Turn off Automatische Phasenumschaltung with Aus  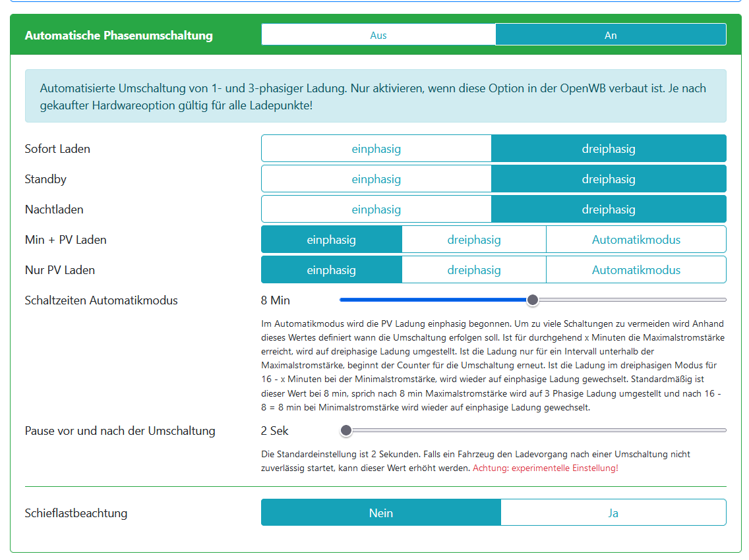pyautogui.click(x=378, y=35)
